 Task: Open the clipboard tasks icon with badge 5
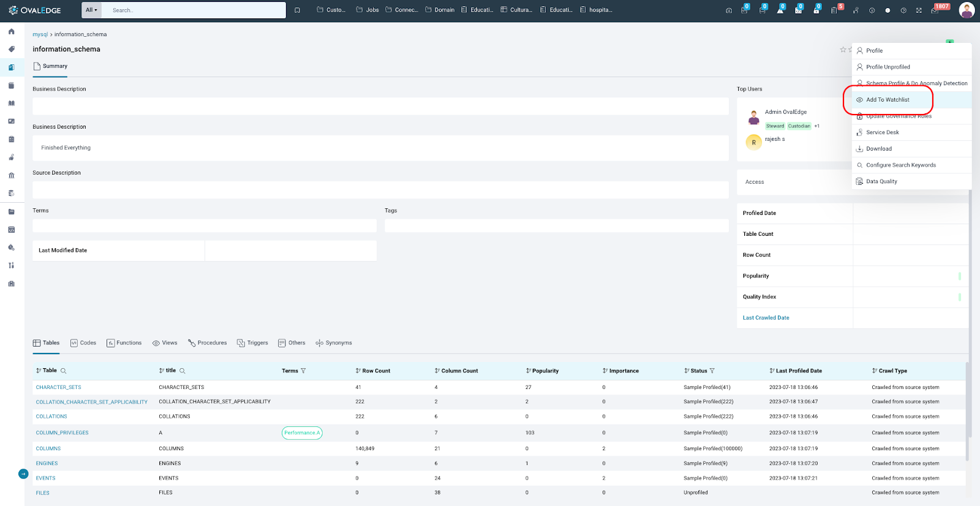(834, 10)
